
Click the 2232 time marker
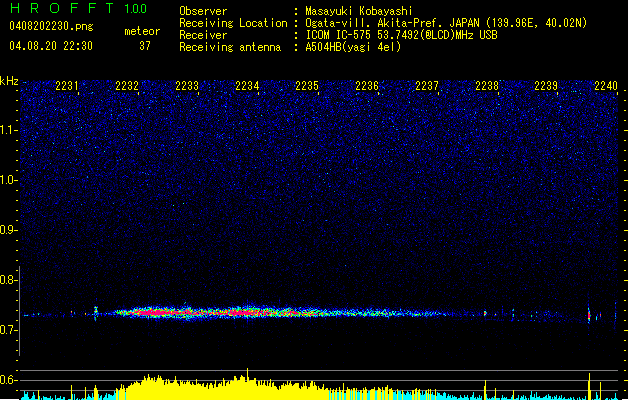(127, 86)
